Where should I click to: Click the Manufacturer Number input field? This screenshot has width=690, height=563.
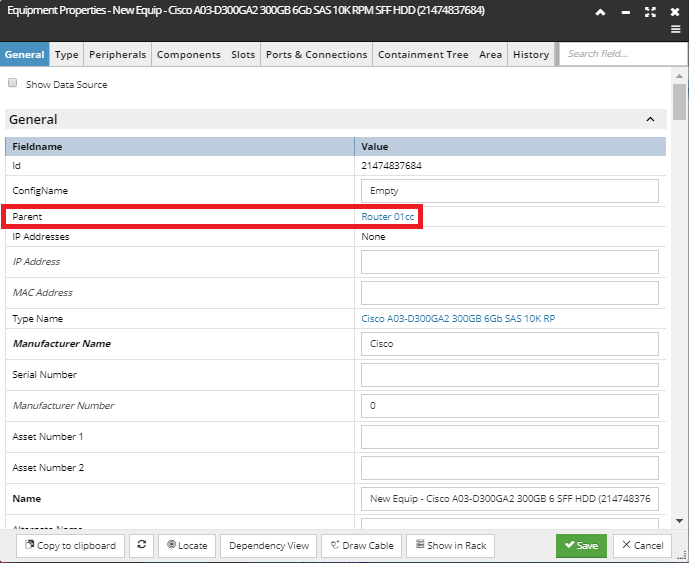(510, 406)
